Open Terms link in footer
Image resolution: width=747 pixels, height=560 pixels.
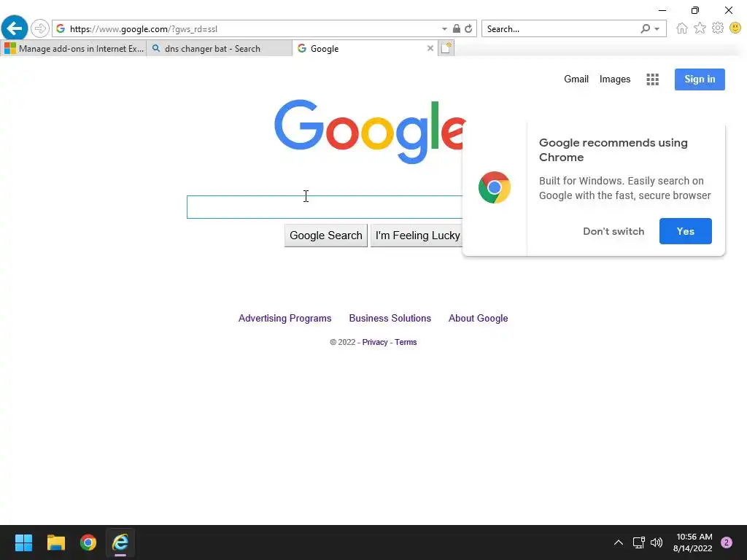[x=406, y=342]
